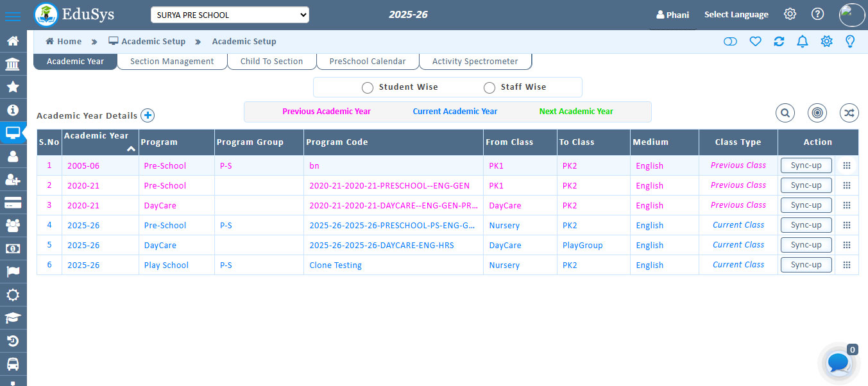Click the plus icon beside Academic Year Details

(148, 115)
